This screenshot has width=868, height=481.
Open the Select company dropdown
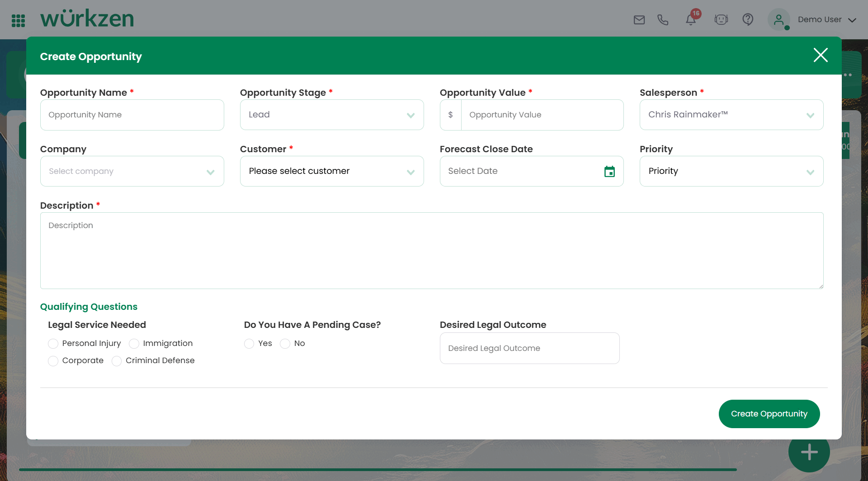(x=132, y=171)
